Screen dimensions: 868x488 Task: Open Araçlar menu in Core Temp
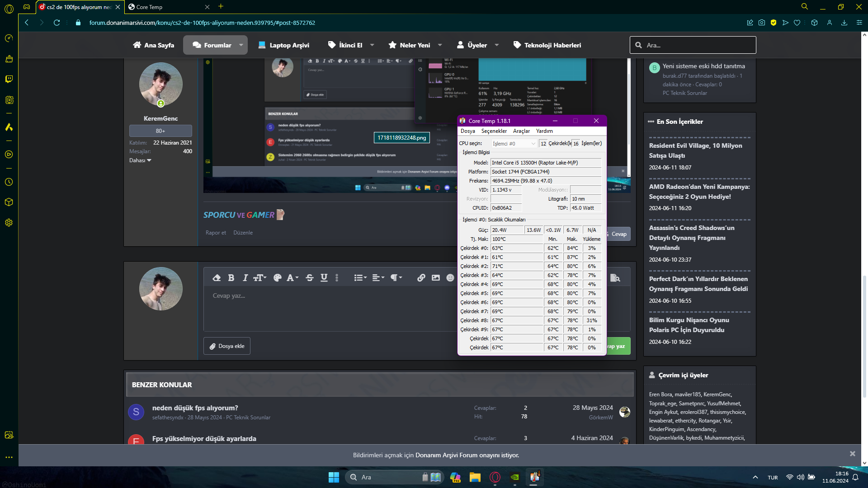click(521, 131)
